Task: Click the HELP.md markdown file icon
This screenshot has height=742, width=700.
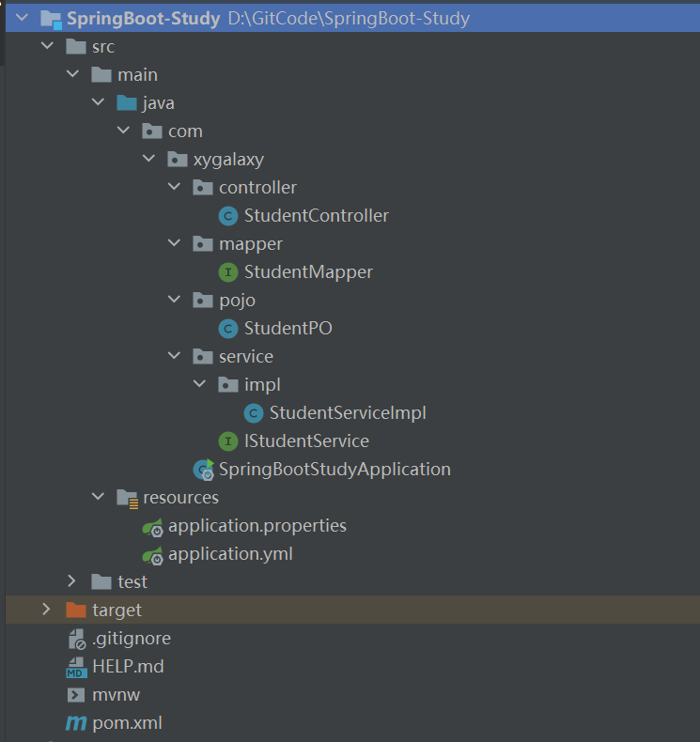Action: click(x=76, y=667)
